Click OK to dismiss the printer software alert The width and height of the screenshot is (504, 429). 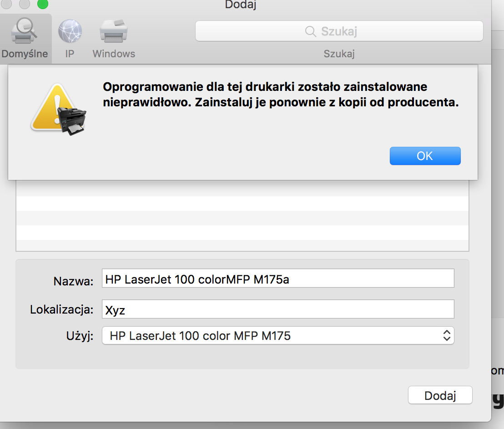[x=425, y=155]
